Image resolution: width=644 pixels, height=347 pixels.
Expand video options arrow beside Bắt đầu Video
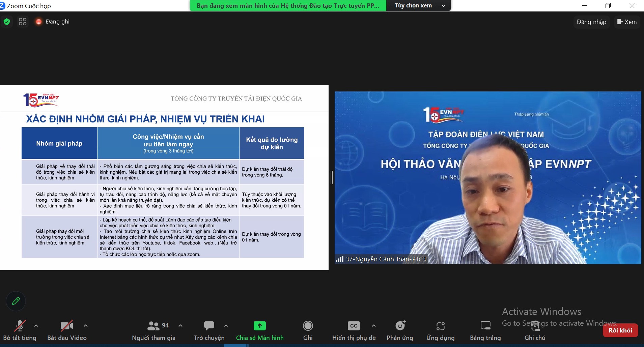(86, 326)
